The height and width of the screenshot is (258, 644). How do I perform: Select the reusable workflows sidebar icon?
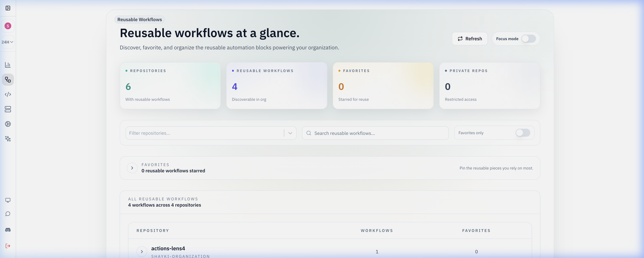8,80
